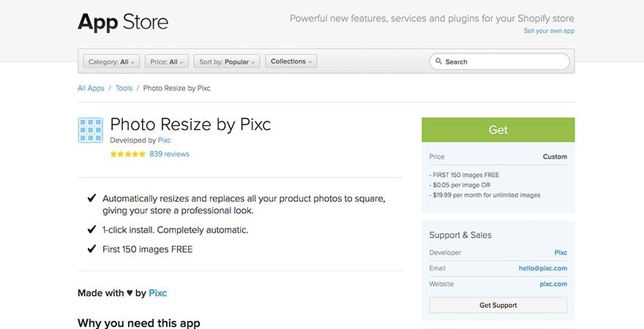Click Pixc in Support & Sales developer row
The image size is (644, 329).
[561, 253]
